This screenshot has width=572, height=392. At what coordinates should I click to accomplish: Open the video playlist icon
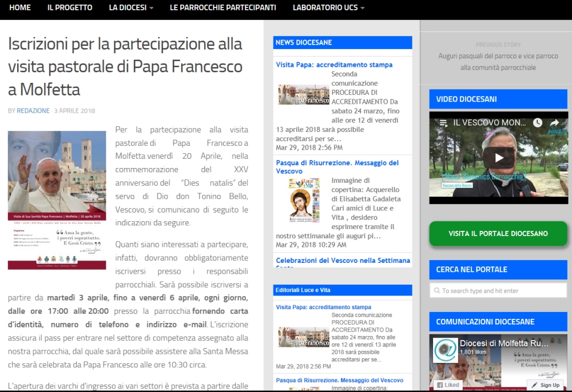click(444, 123)
